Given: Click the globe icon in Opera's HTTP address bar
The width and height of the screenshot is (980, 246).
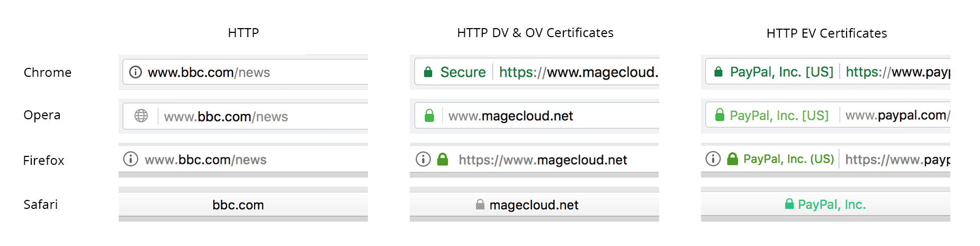Looking at the screenshot, I should (x=141, y=116).
